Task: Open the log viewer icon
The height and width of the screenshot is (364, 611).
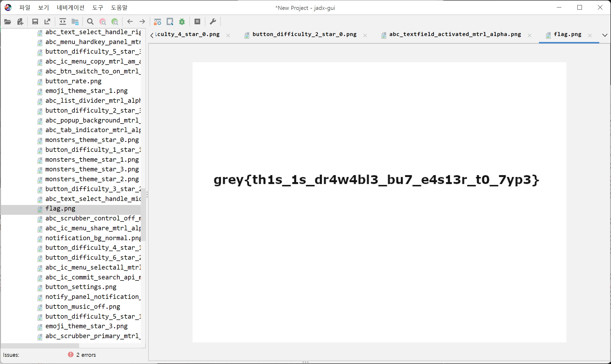Action: [197, 22]
